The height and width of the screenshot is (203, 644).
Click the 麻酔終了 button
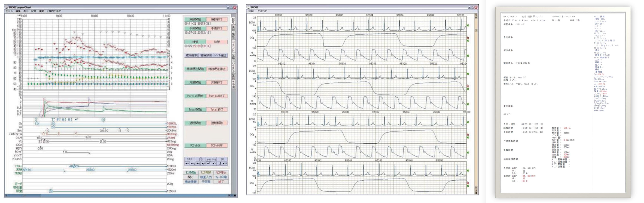[x=217, y=19]
